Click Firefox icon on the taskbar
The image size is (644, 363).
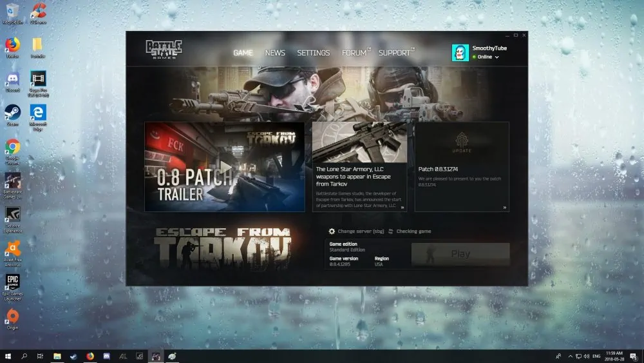point(90,356)
